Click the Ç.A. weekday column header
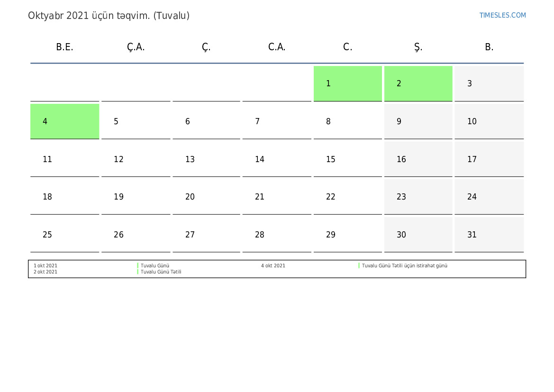The image size is (554, 392). 136,47
